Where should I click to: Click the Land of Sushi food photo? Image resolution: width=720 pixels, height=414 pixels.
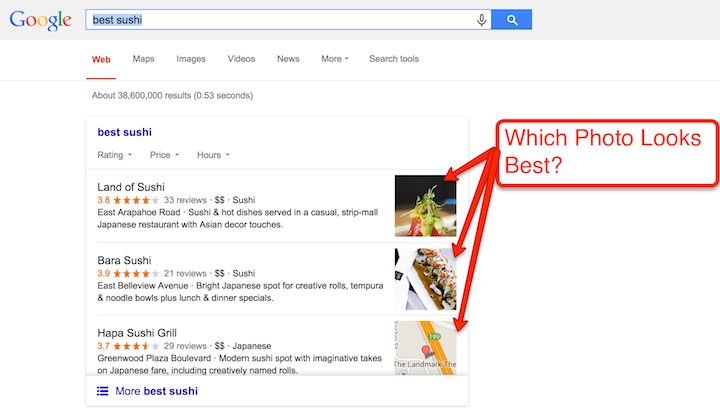[x=425, y=205]
